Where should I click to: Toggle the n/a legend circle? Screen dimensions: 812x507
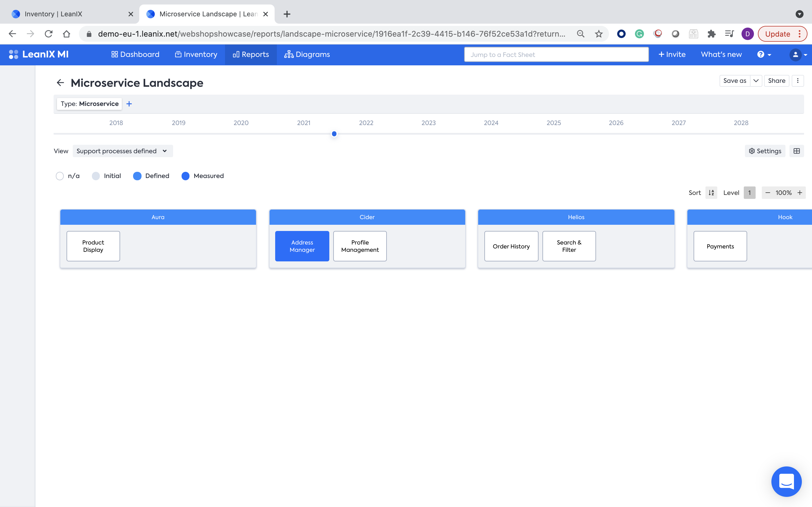point(60,176)
